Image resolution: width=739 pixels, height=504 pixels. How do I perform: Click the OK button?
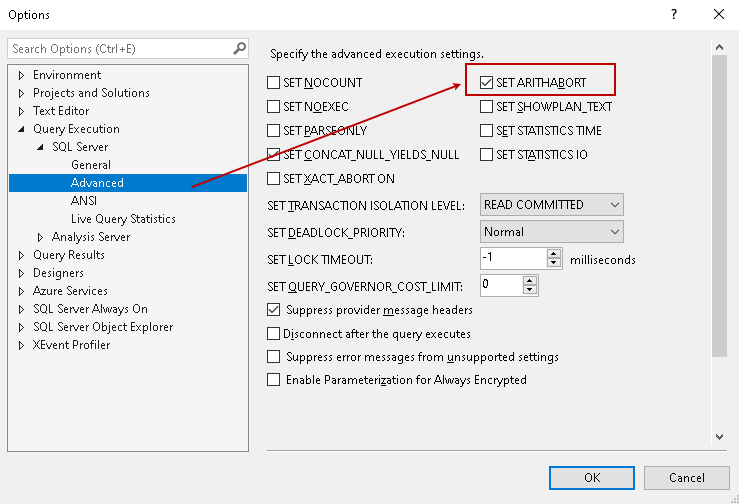click(x=592, y=477)
